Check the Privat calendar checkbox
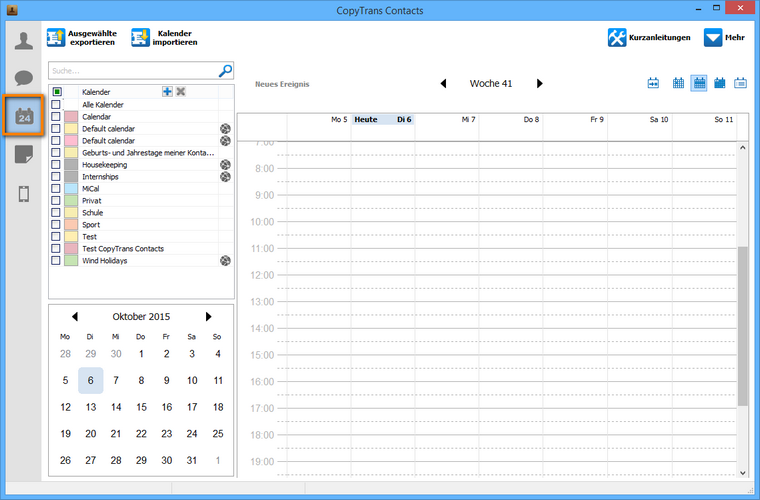760x500 pixels. [56, 201]
